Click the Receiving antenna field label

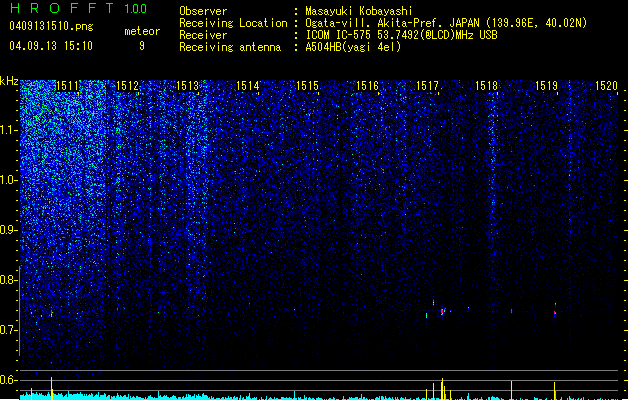(x=230, y=47)
